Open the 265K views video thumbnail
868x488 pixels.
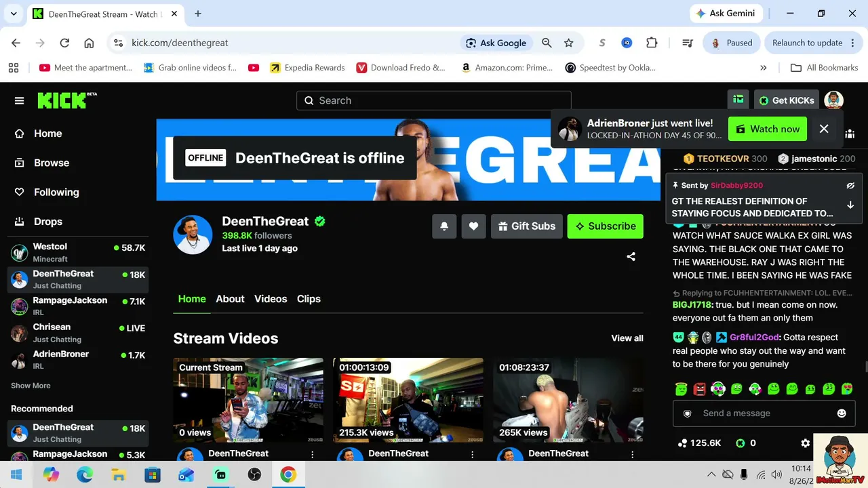[568, 400]
